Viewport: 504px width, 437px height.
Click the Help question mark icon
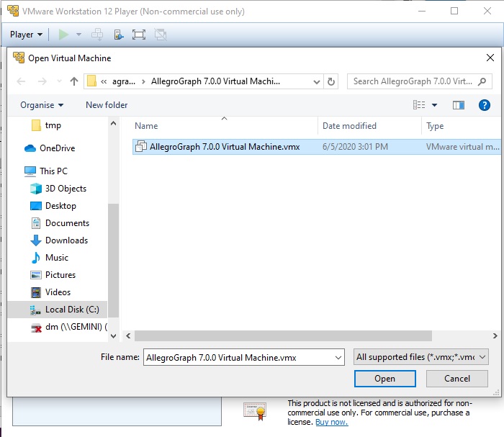point(484,105)
